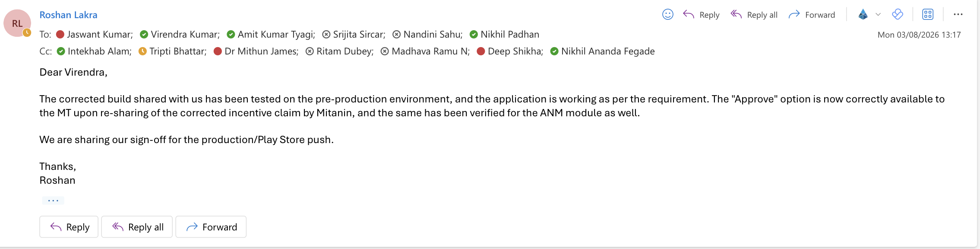The width and height of the screenshot is (980, 249).
Task: Click the Reply button below the message
Action: 69,227
